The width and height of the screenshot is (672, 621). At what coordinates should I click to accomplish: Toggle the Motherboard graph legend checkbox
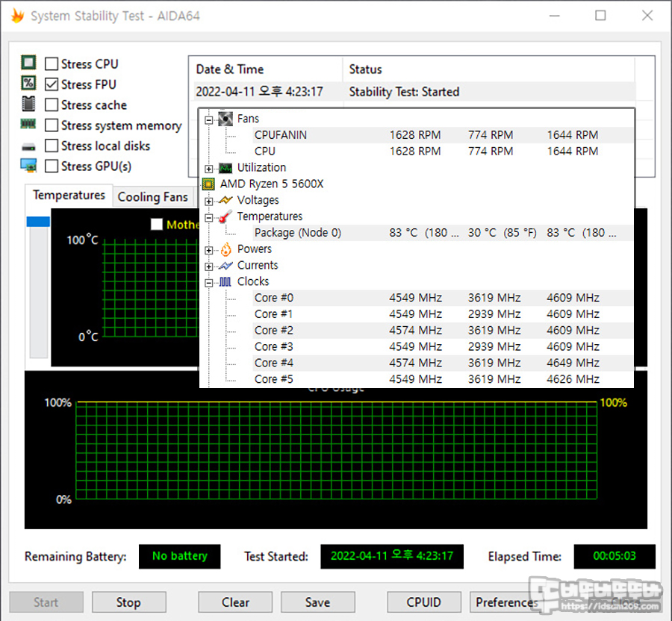pyautogui.click(x=157, y=224)
